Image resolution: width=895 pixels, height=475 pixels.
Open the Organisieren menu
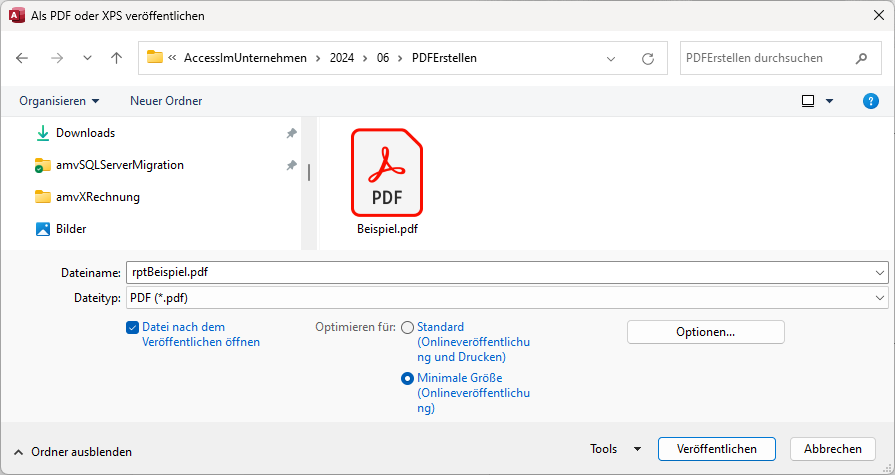(59, 101)
